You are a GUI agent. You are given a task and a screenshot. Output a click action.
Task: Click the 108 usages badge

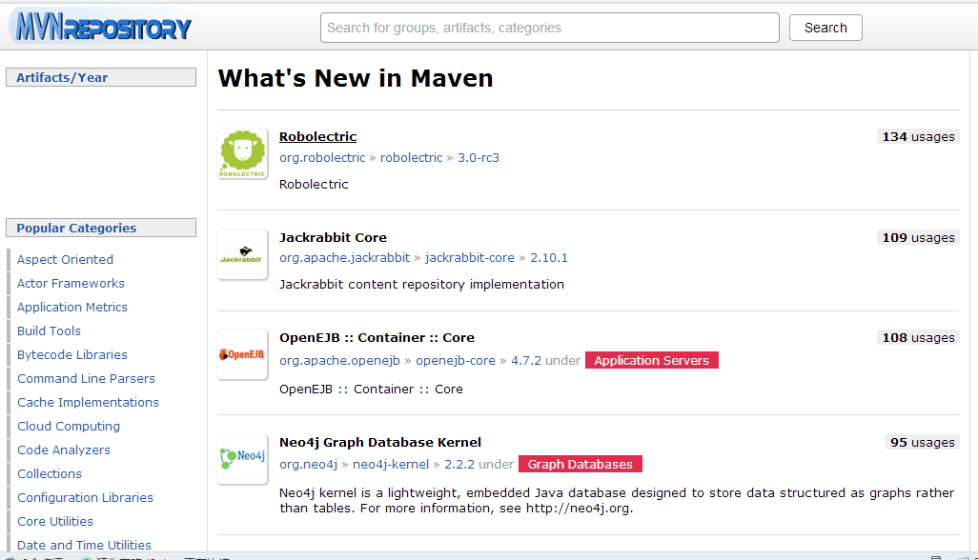918,338
